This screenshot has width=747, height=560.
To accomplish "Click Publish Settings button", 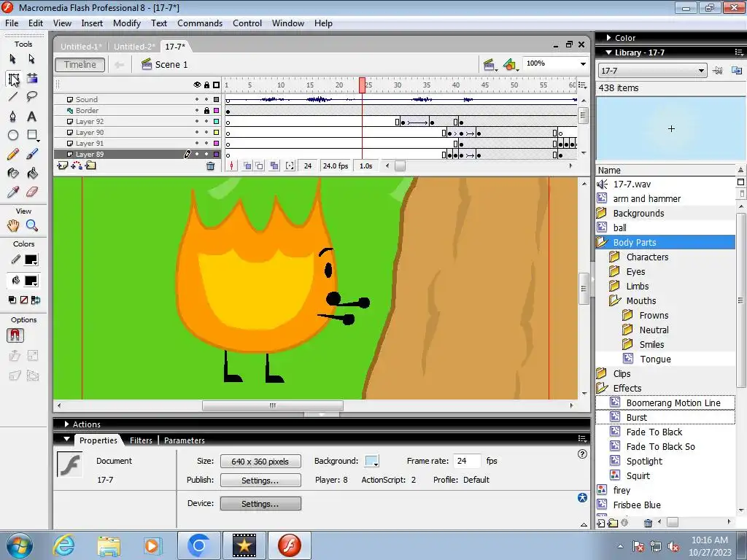I will [260, 480].
